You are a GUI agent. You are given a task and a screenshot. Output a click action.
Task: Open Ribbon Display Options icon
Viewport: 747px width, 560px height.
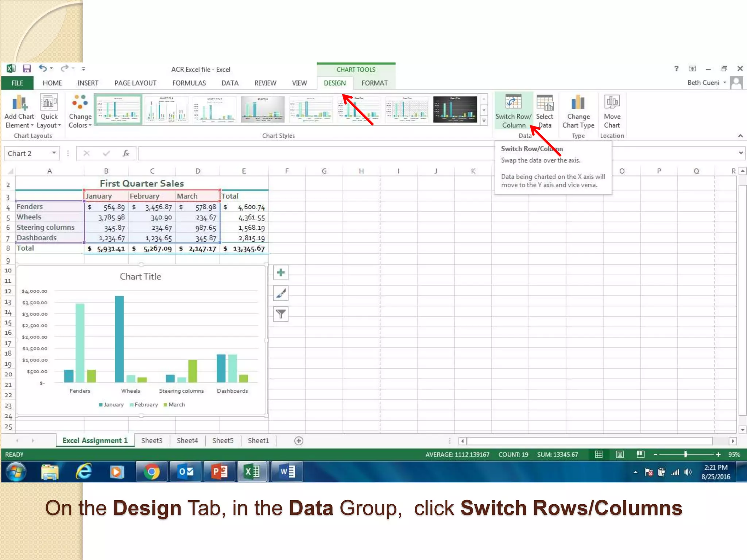[x=692, y=69]
